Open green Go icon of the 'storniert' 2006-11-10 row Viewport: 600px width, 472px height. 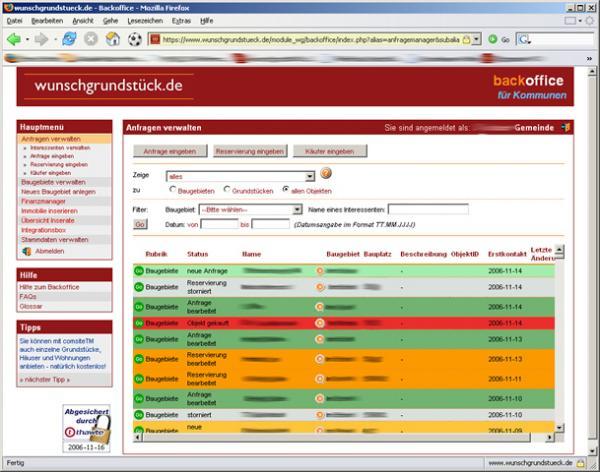point(139,415)
